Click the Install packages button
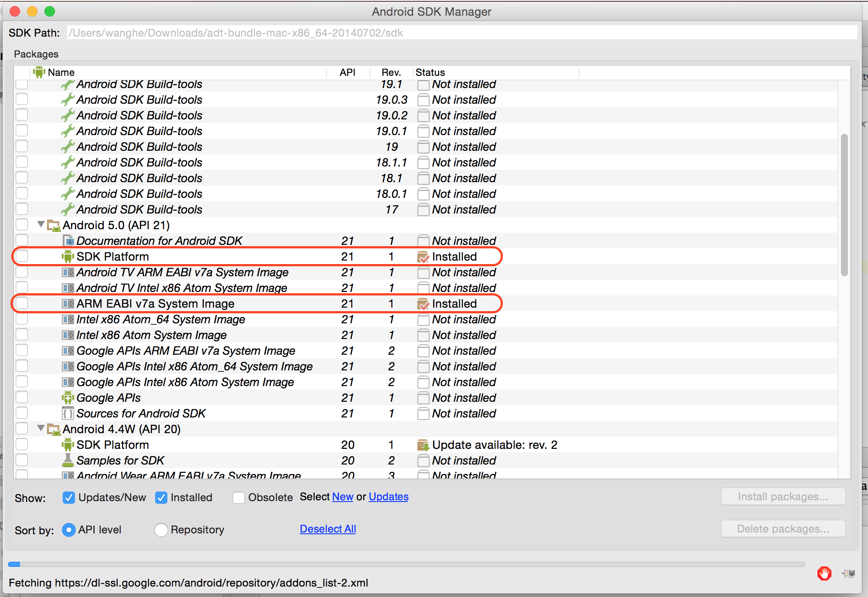This screenshot has width=868, height=597. pyautogui.click(x=783, y=497)
